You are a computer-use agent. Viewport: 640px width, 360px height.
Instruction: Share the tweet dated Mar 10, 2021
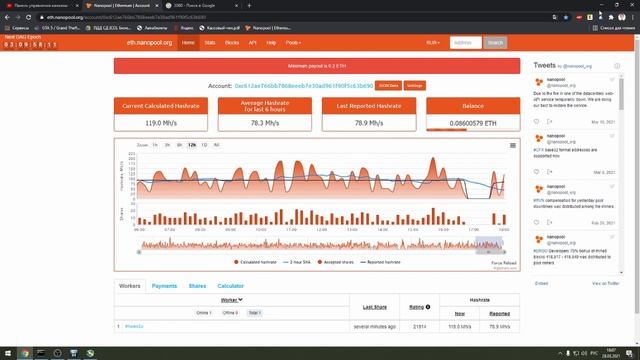(549, 121)
